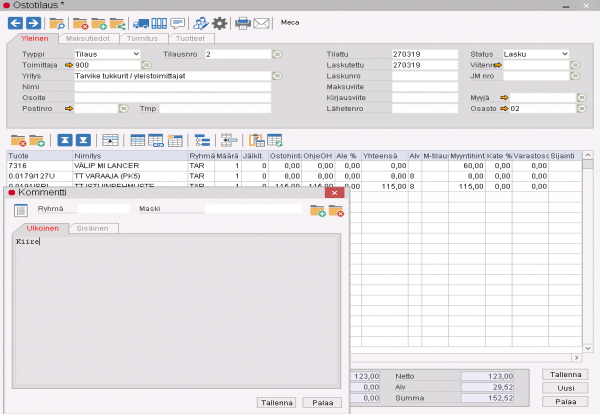600x414 pixels.
Task: Switch to the Yleinen tab
Action: [34, 39]
